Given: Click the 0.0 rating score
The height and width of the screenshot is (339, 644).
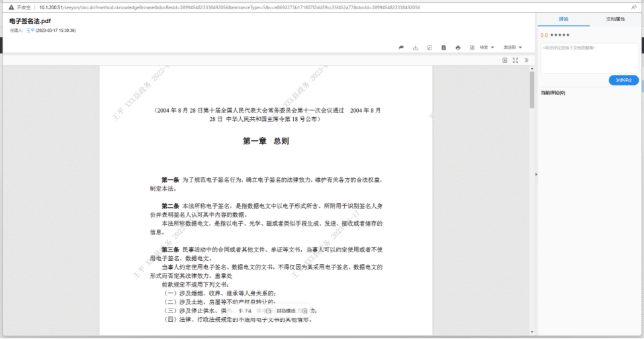Looking at the screenshot, I should [544, 35].
